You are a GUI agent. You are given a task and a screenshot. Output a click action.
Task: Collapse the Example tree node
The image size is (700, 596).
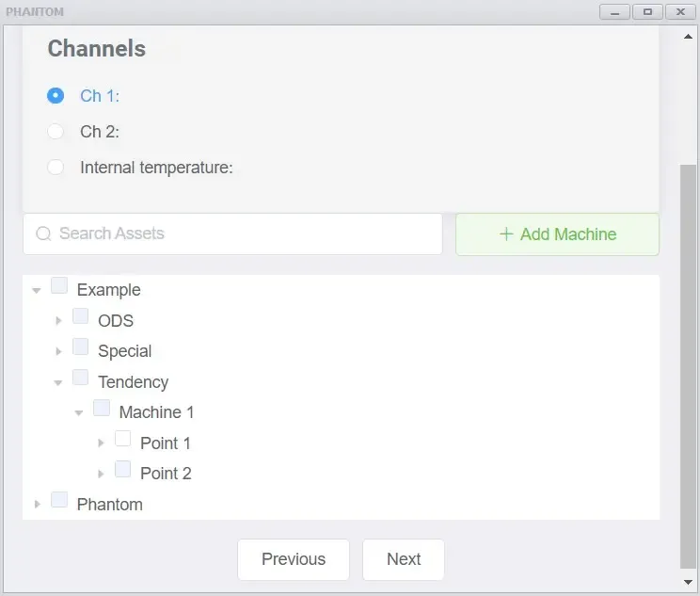pos(37,290)
